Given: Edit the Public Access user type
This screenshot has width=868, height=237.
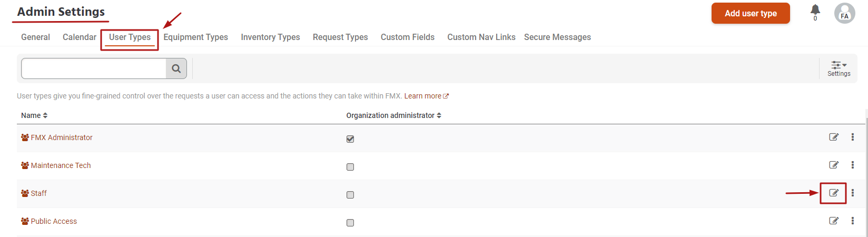Looking at the screenshot, I should 833,221.
